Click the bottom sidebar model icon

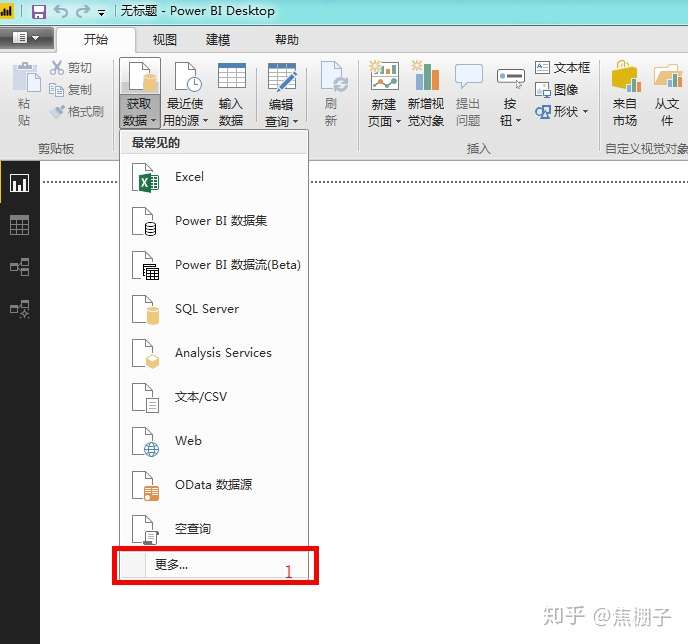point(20,309)
